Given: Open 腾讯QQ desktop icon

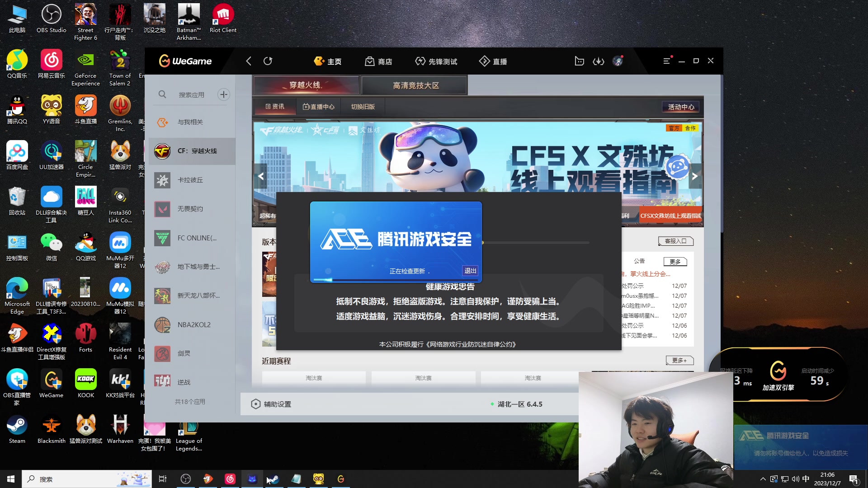Looking at the screenshot, I should click(x=17, y=110).
